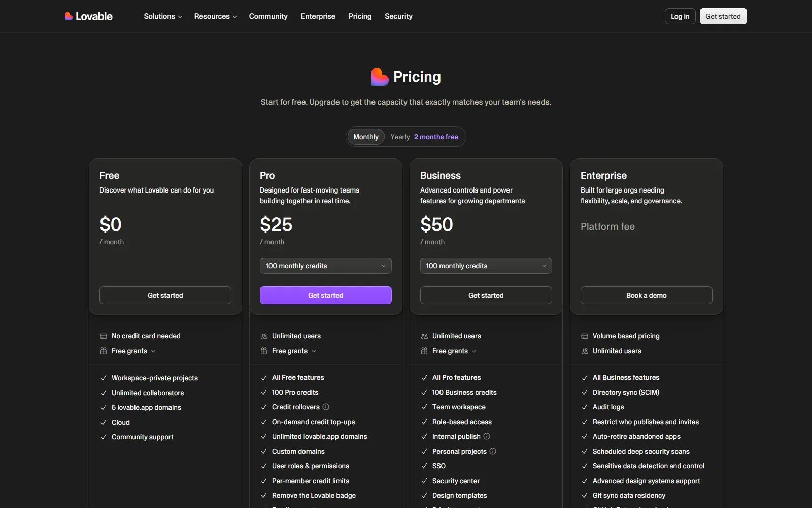Open the Solutions dropdown menu
Screen dimensions: 812x508
tap(163, 16)
